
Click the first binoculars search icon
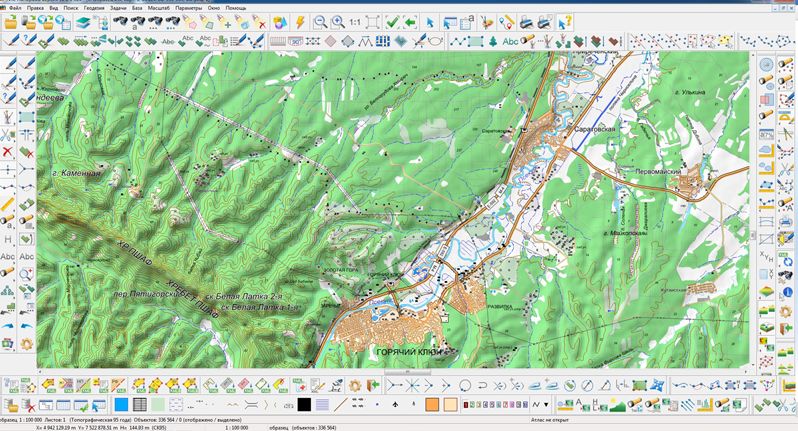(122, 21)
